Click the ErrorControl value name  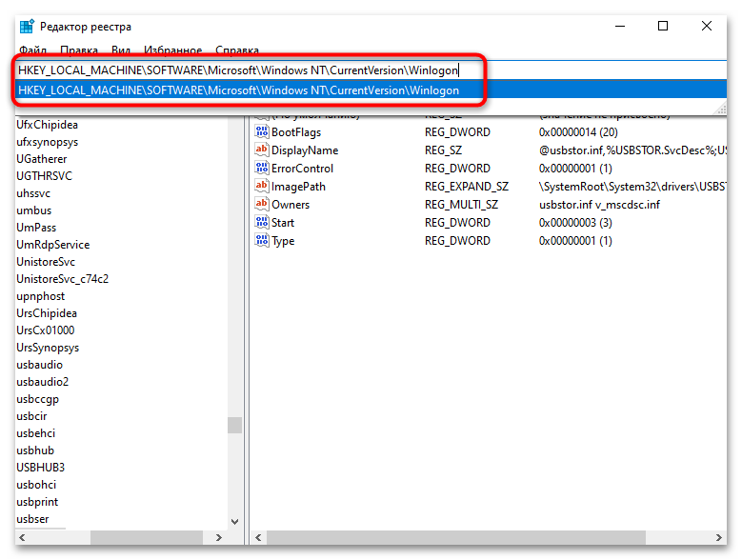point(302,169)
